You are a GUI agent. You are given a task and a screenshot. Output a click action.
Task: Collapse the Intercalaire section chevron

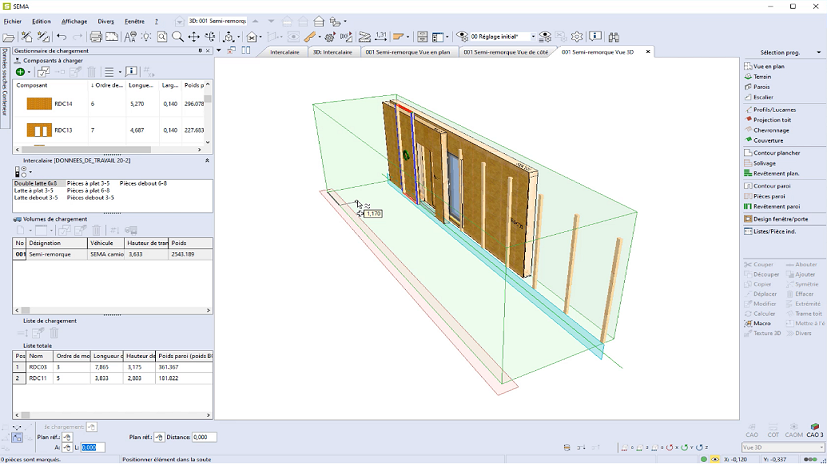(x=207, y=160)
